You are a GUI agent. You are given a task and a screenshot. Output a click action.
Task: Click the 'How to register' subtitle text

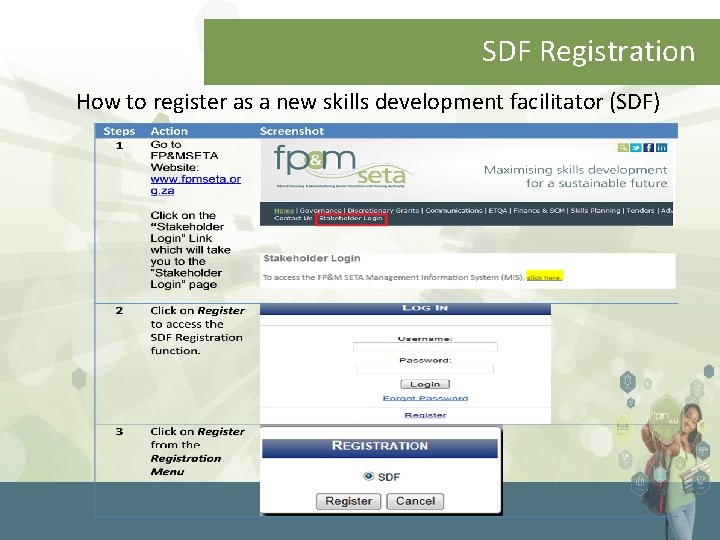(x=368, y=101)
